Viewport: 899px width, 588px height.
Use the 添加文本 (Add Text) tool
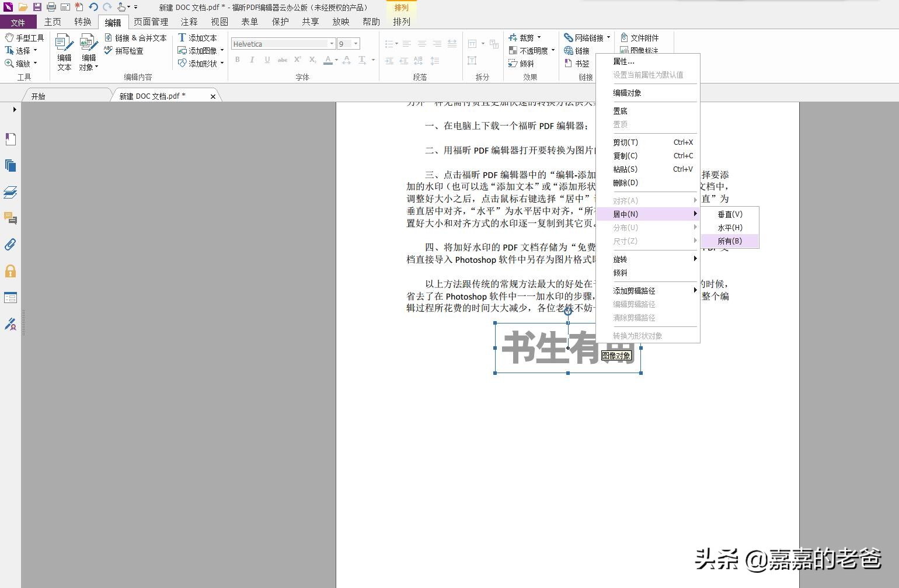pyautogui.click(x=200, y=37)
